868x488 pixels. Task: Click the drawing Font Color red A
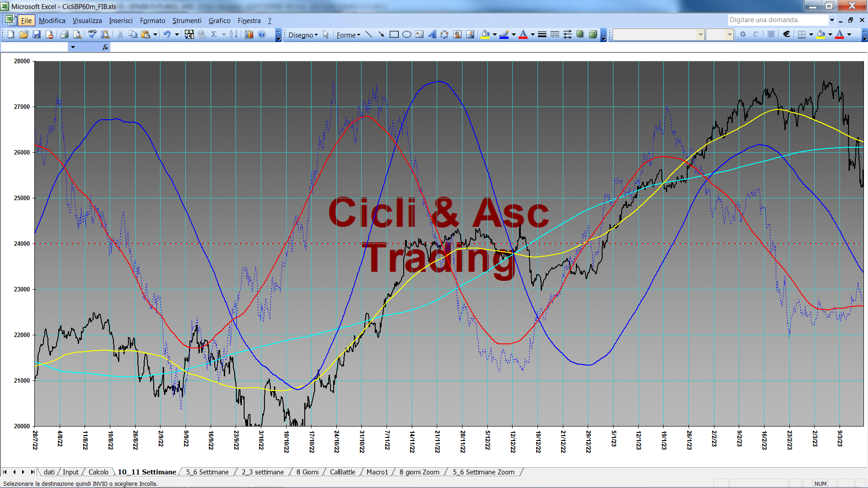pos(523,34)
